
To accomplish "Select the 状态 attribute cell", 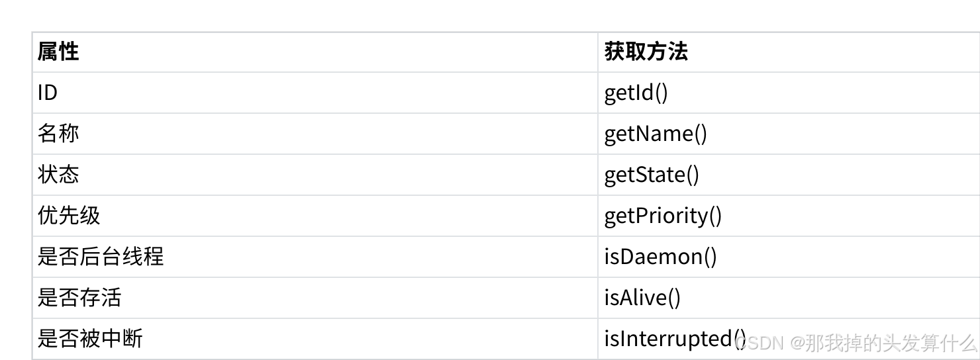I will tap(315, 175).
